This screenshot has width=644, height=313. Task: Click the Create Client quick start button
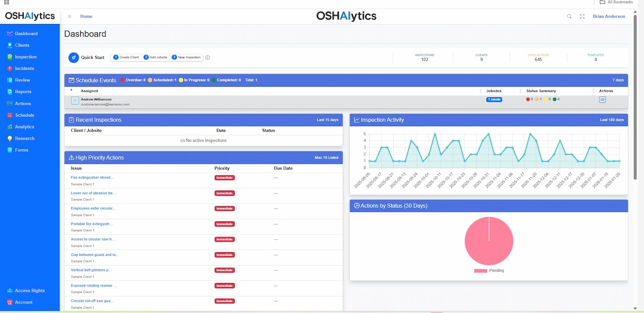tap(126, 57)
